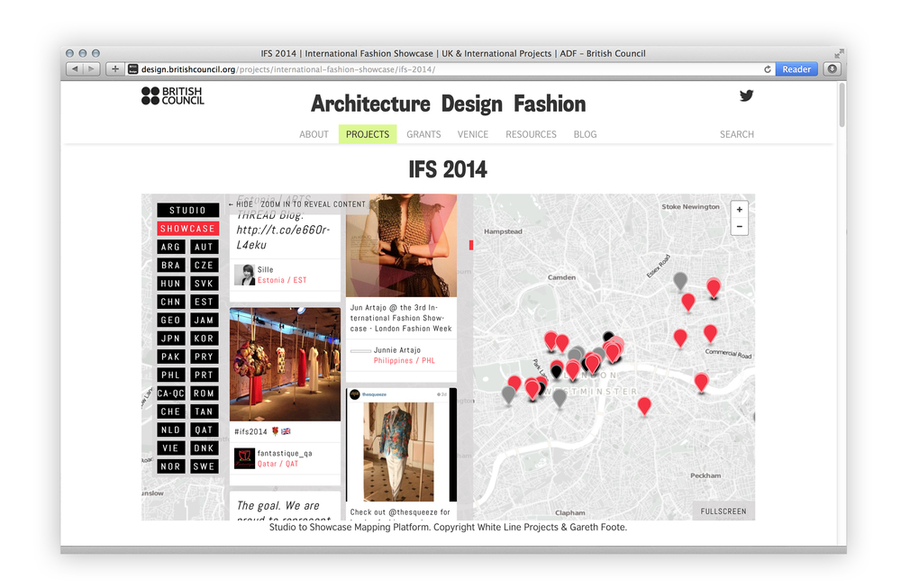Open the PROJECTS menu tab
Screen dimensions: 901x588
coord(367,133)
